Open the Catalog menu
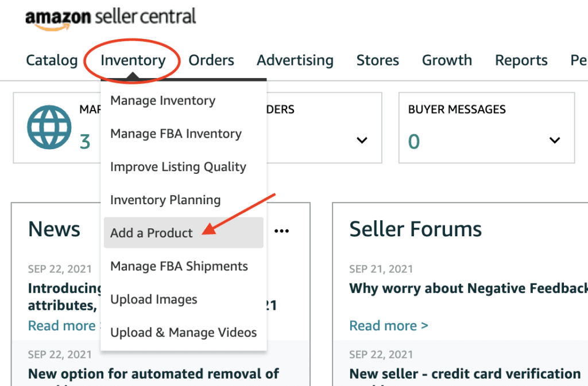 coord(52,60)
